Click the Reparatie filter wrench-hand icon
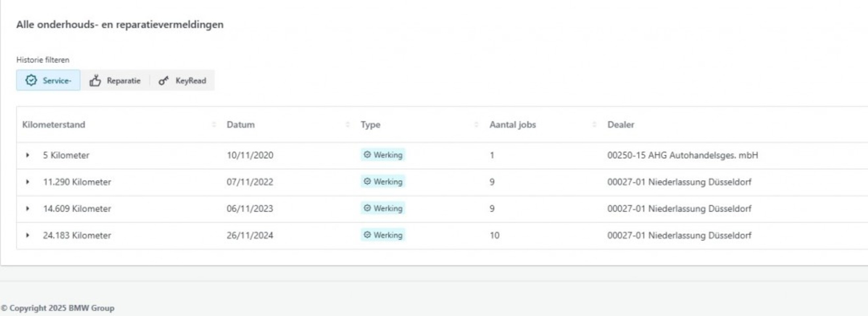This screenshot has height=316, width=868. tap(95, 81)
